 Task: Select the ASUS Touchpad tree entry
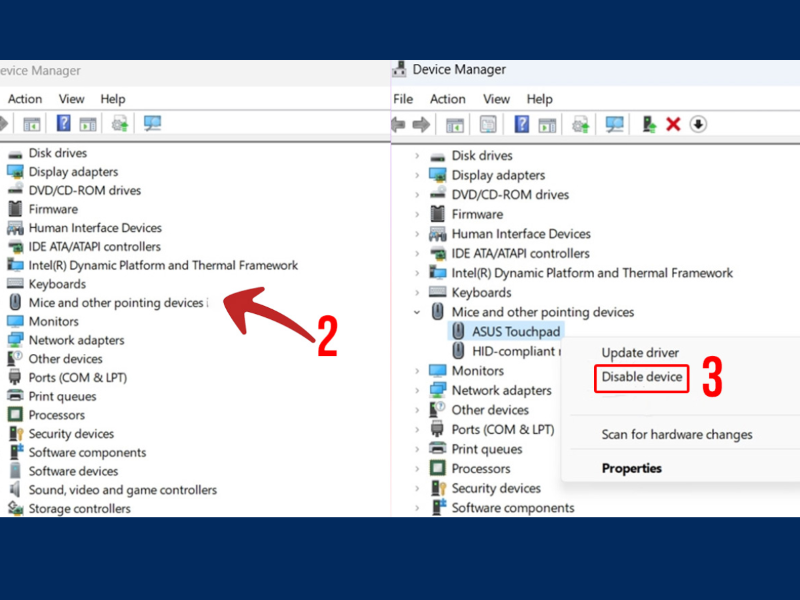pos(516,332)
